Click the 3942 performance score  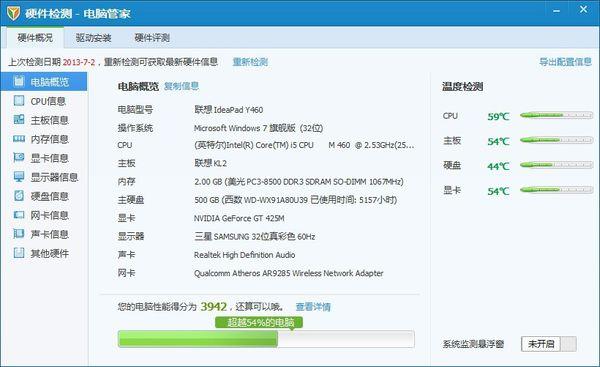(x=214, y=307)
